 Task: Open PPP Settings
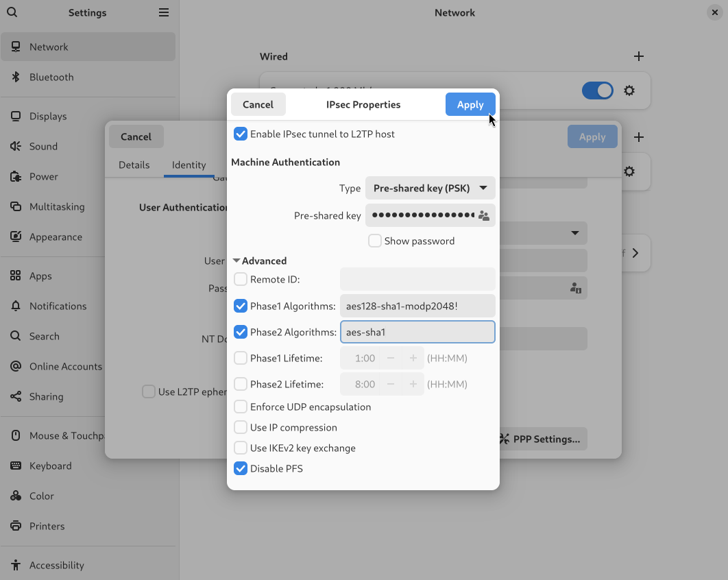point(543,439)
